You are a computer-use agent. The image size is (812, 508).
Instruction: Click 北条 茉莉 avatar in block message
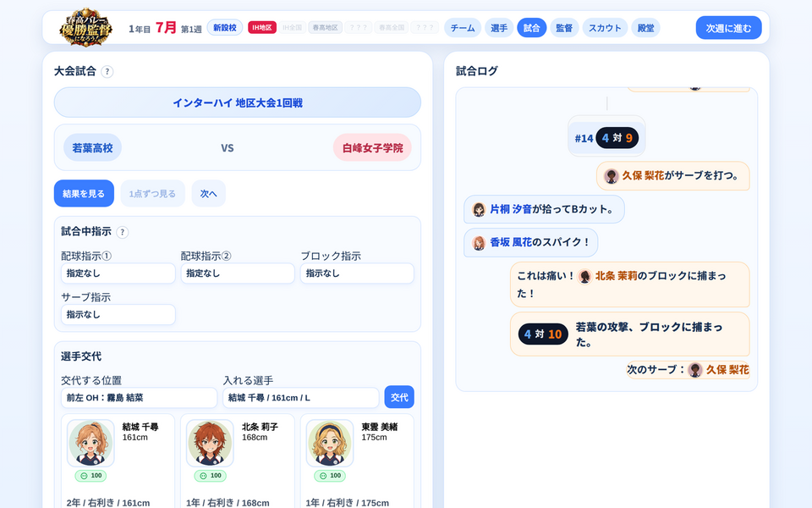point(584,276)
